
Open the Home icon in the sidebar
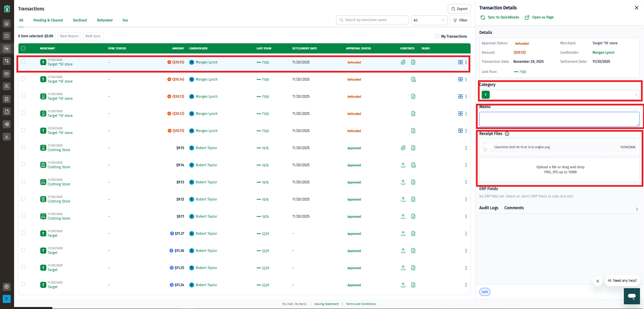coord(7,24)
